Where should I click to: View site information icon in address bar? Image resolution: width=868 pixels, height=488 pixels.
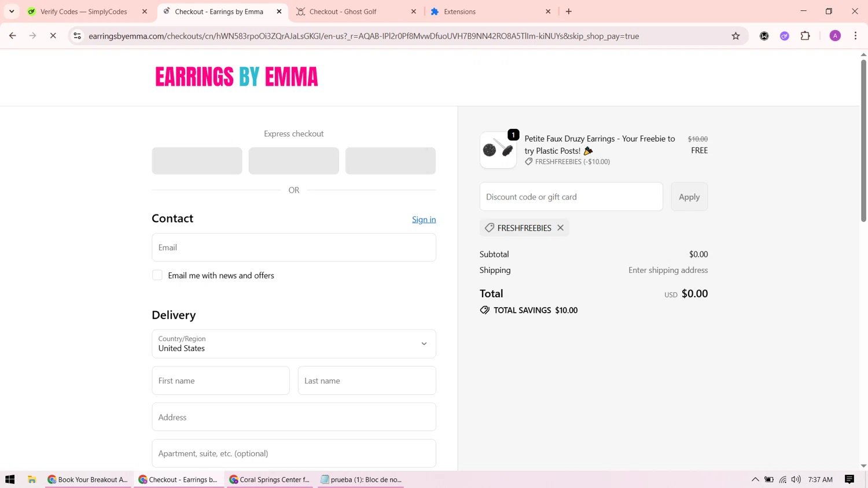[77, 36]
